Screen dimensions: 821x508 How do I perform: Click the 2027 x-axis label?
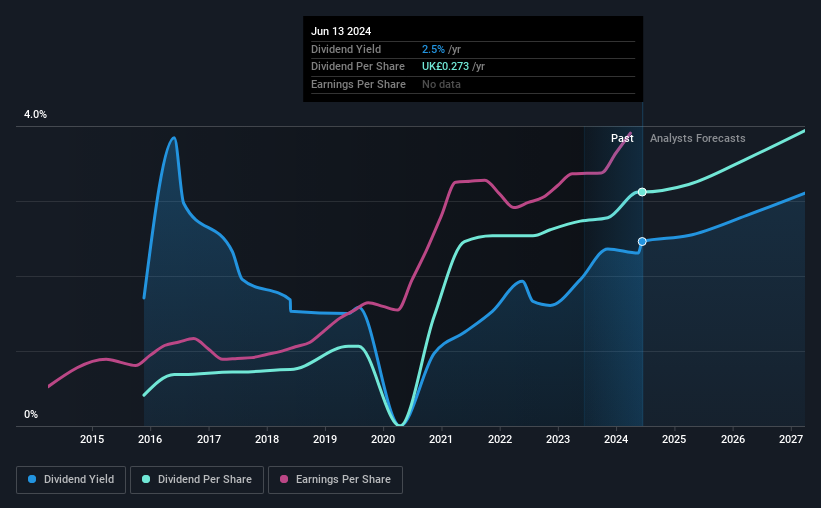pos(791,439)
